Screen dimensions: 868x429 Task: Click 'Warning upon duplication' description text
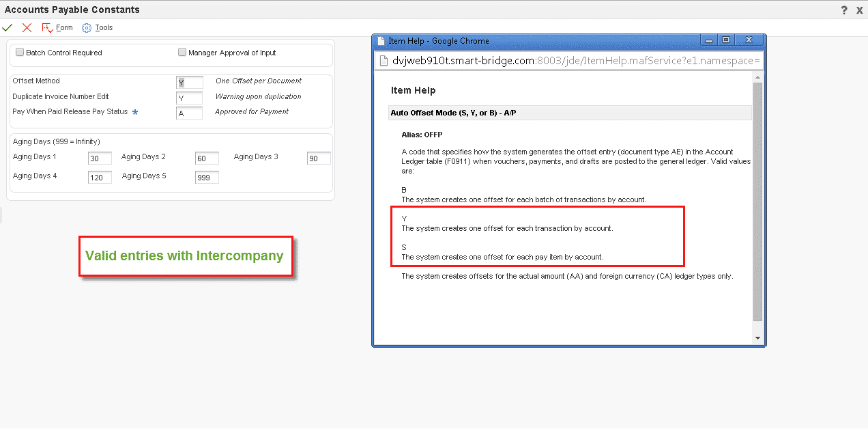coord(259,96)
